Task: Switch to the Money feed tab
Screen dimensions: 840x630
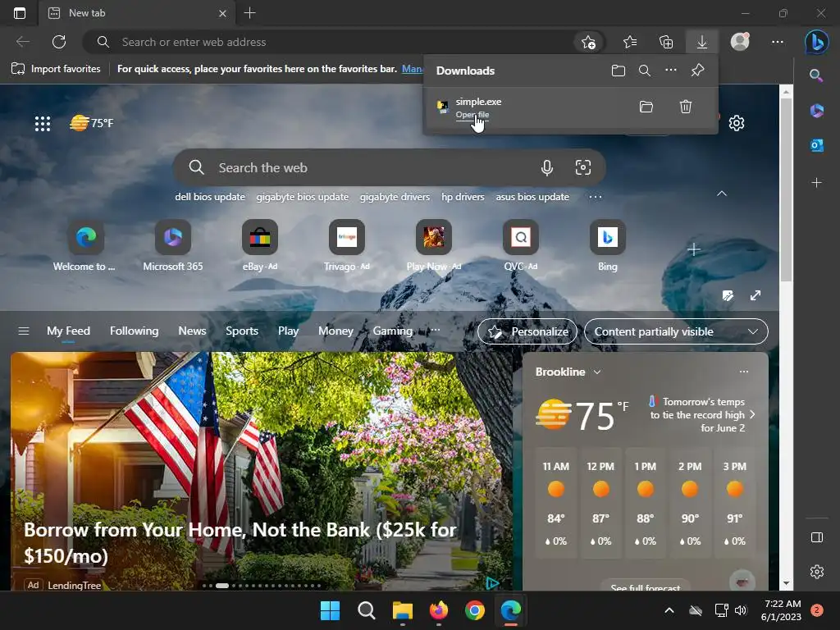Action: (336, 331)
